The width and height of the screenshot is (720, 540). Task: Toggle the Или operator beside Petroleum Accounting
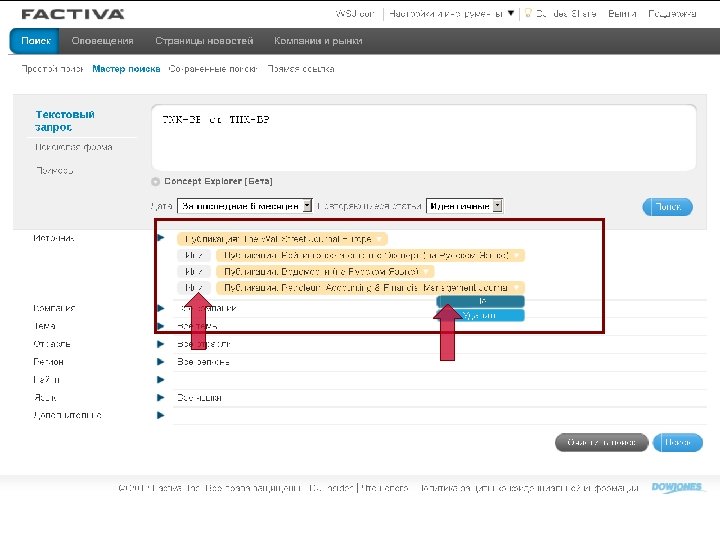[194, 288]
